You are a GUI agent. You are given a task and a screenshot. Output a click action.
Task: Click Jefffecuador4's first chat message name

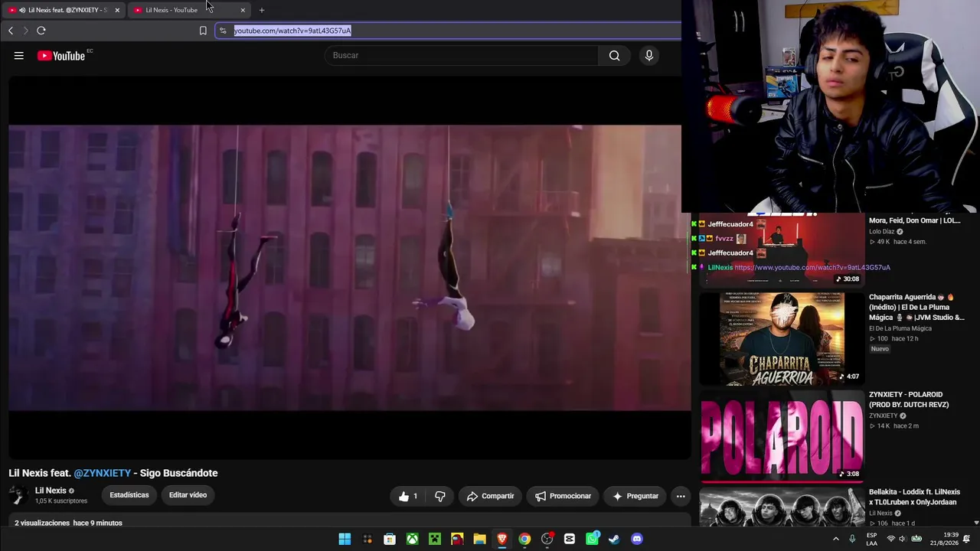(730, 224)
